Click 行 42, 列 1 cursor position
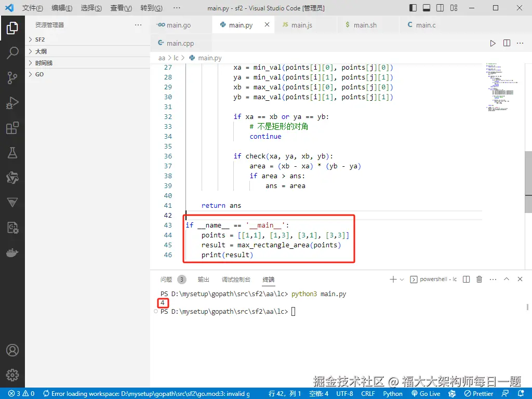The image size is (532, 399). coord(285,394)
